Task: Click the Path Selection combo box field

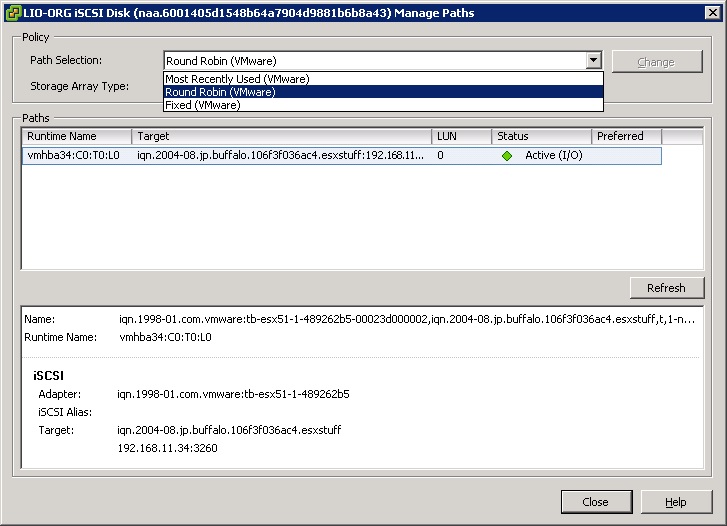Action: [x=375, y=61]
